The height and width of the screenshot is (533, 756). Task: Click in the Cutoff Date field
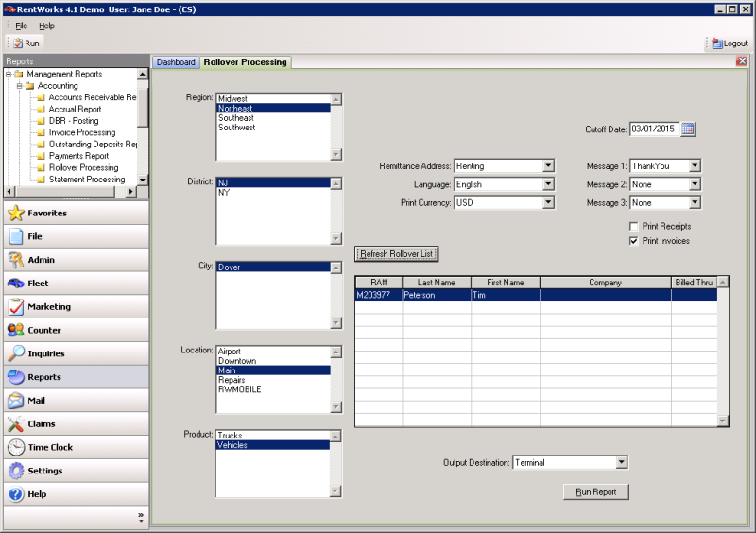pos(654,129)
